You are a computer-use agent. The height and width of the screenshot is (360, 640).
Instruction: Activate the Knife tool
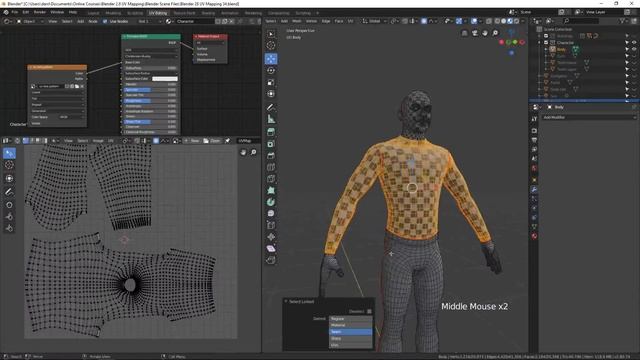click(x=271, y=179)
